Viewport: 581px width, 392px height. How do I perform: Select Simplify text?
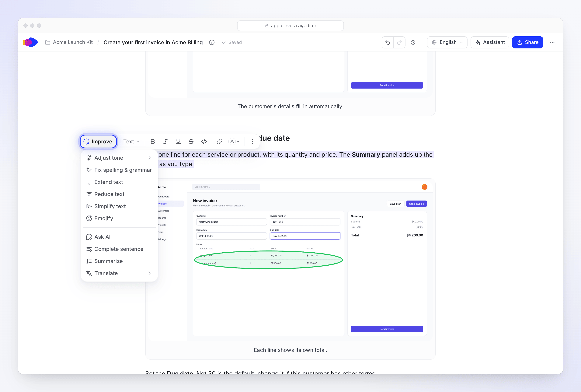click(x=119, y=206)
